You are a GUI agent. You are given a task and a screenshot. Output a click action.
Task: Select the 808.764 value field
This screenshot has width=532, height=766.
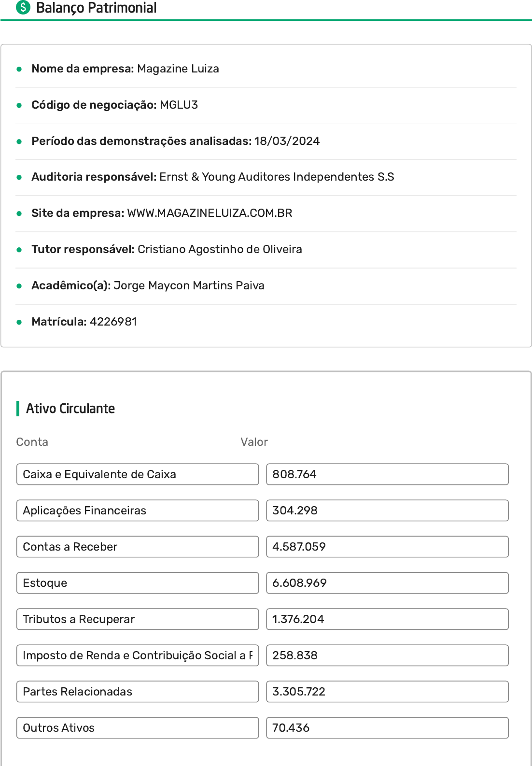pos(387,474)
